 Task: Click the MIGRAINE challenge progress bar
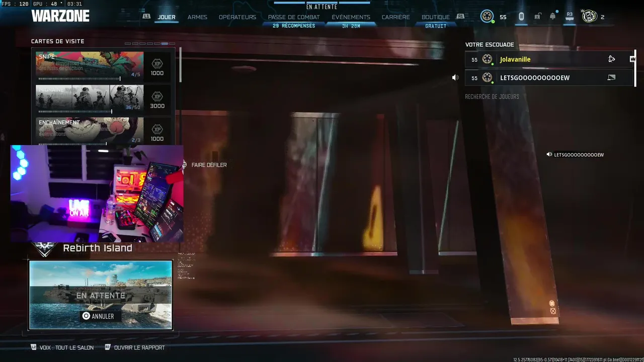click(75, 111)
